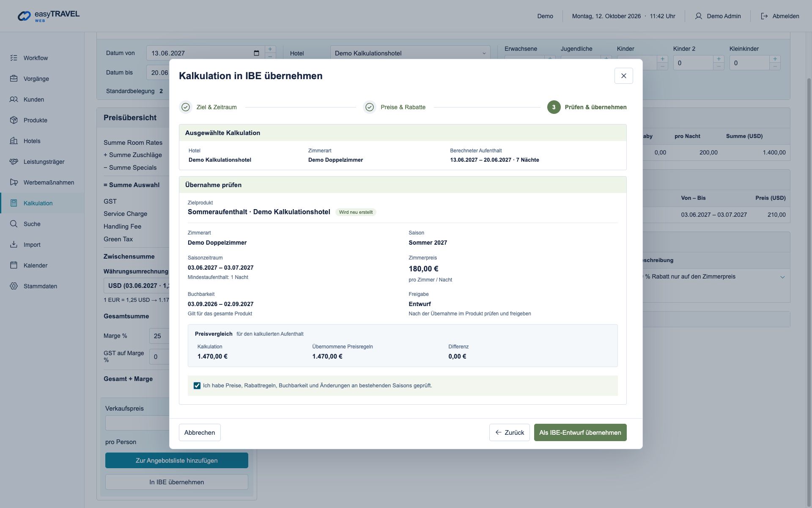The image size is (812, 508).
Task: Click Abbrechen in the dialog
Action: (200, 432)
